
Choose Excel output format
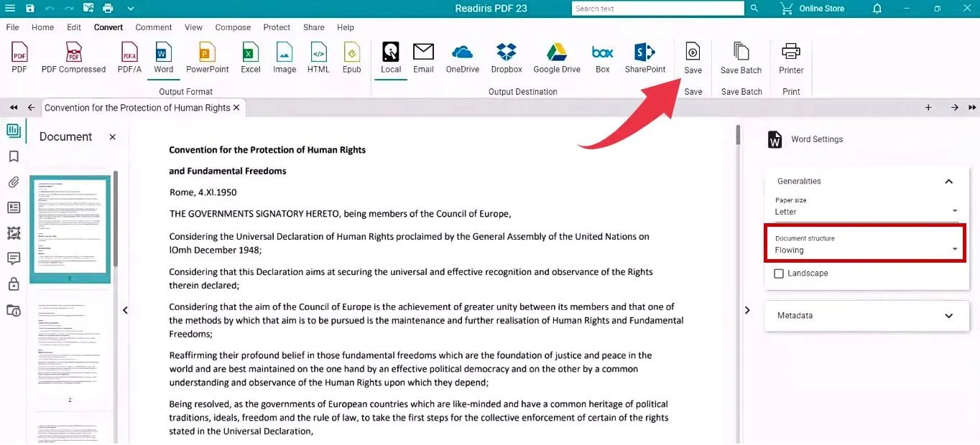point(251,57)
